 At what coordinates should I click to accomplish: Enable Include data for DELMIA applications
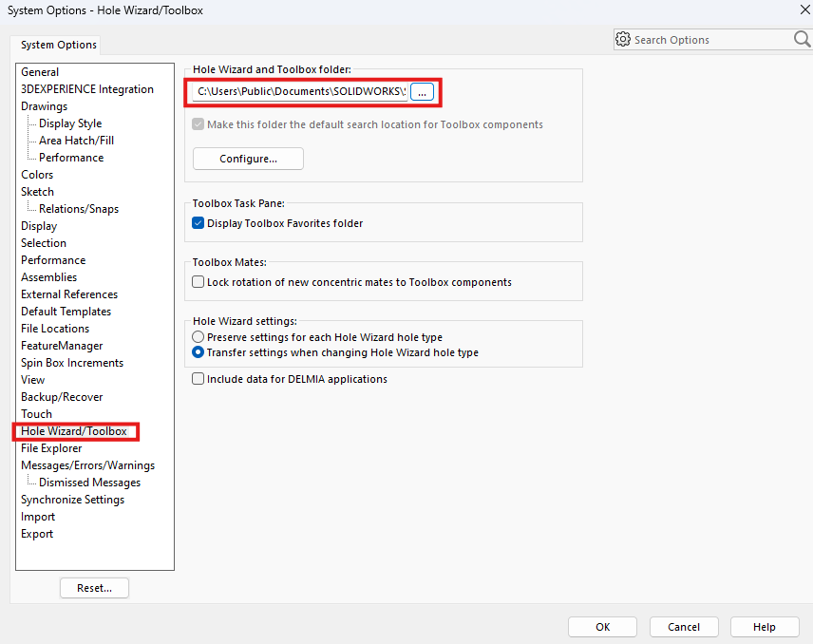tap(199, 379)
